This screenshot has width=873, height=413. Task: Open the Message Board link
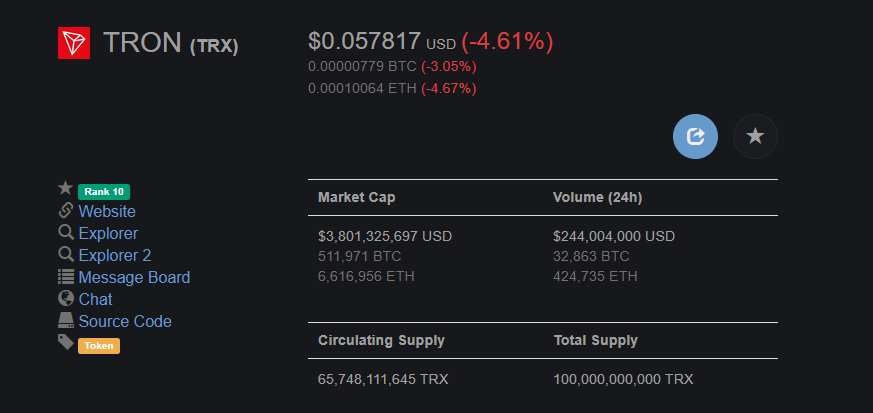click(134, 277)
